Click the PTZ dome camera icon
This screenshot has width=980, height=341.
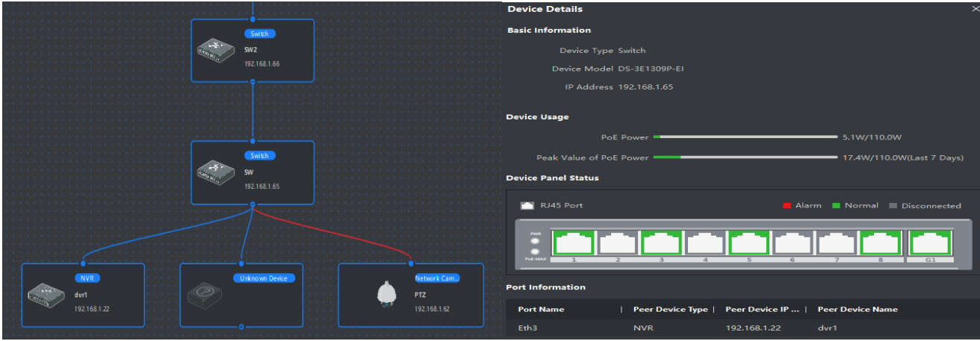(386, 295)
